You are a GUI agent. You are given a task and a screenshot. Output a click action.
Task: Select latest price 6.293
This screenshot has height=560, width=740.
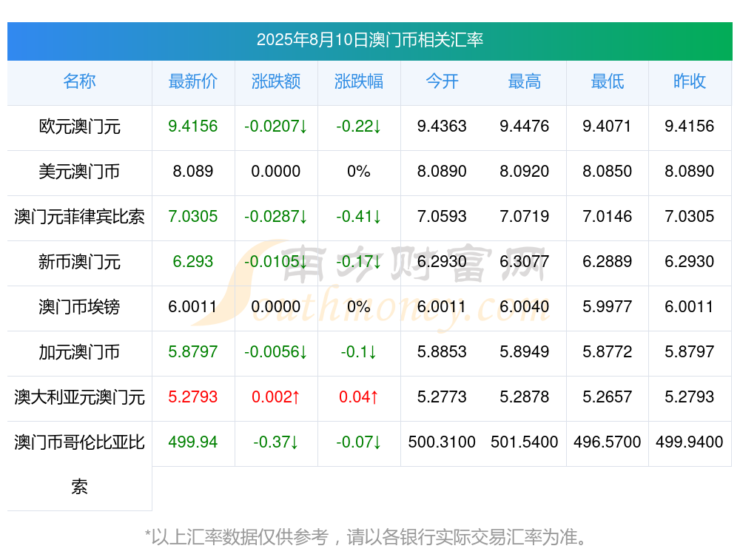193,261
